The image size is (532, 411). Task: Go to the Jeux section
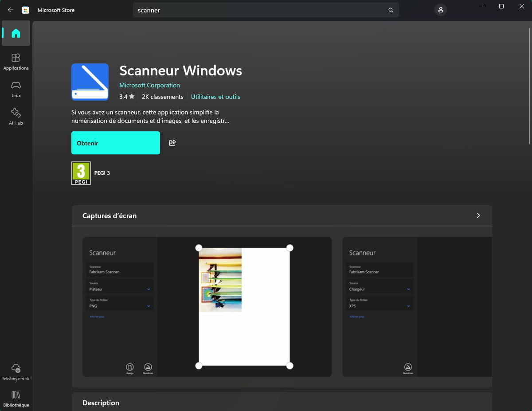16,89
